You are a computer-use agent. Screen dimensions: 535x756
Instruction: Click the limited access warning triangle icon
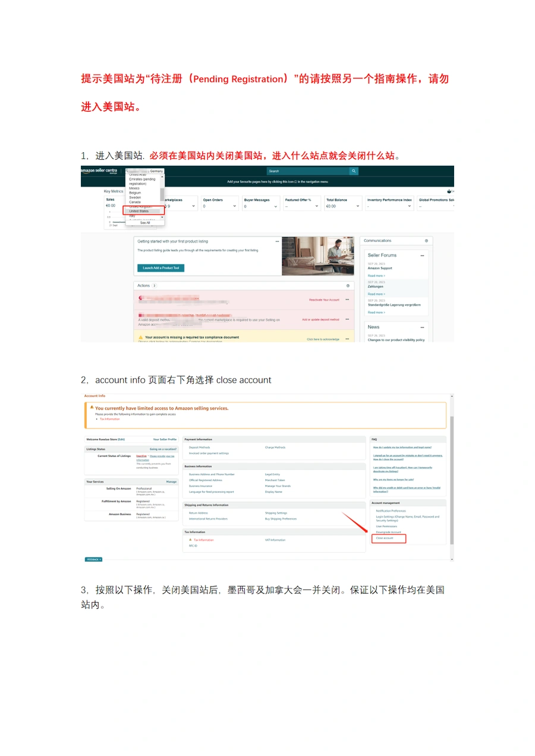(x=92, y=408)
